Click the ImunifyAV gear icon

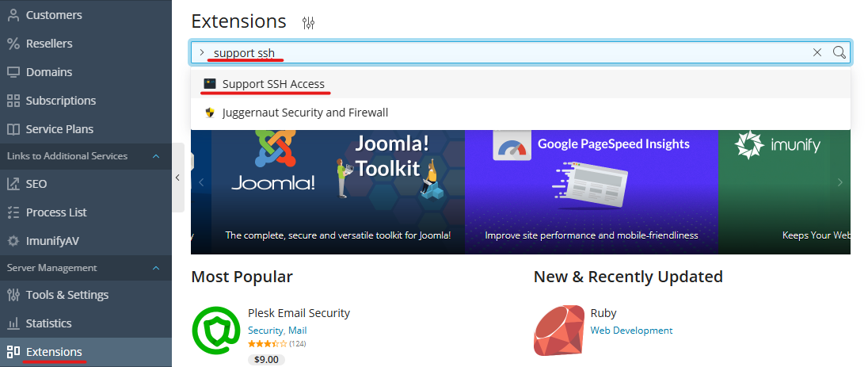[13, 241]
